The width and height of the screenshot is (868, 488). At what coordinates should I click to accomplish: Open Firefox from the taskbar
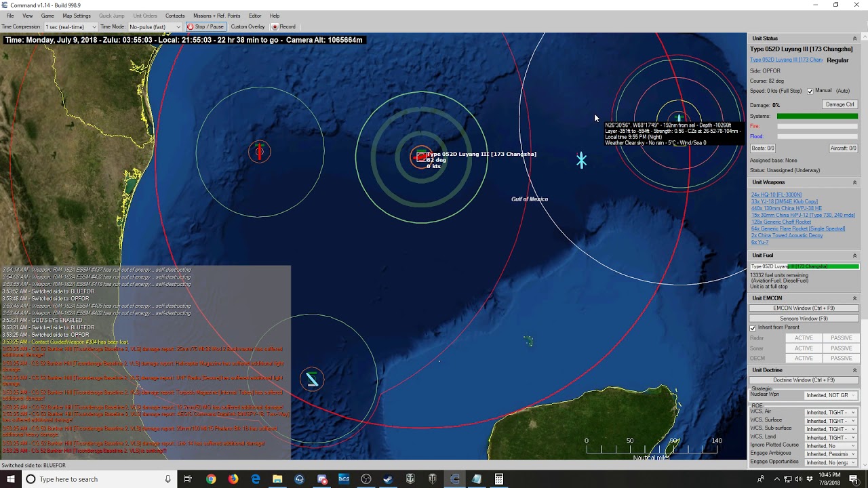point(233,479)
